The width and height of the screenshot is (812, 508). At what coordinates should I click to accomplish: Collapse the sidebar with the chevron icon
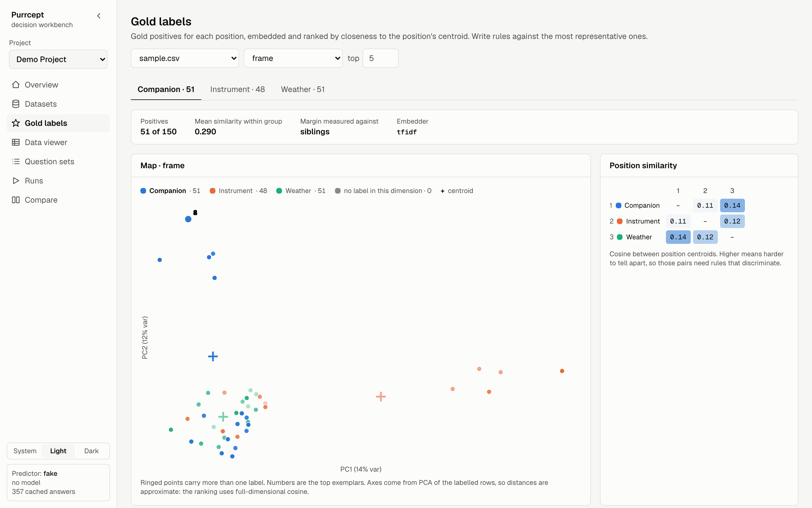point(99,16)
